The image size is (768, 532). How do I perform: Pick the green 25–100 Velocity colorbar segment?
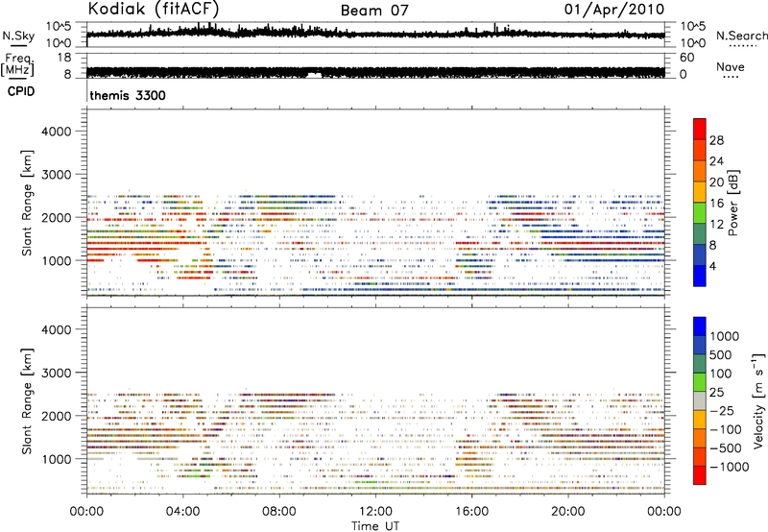(x=700, y=382)
